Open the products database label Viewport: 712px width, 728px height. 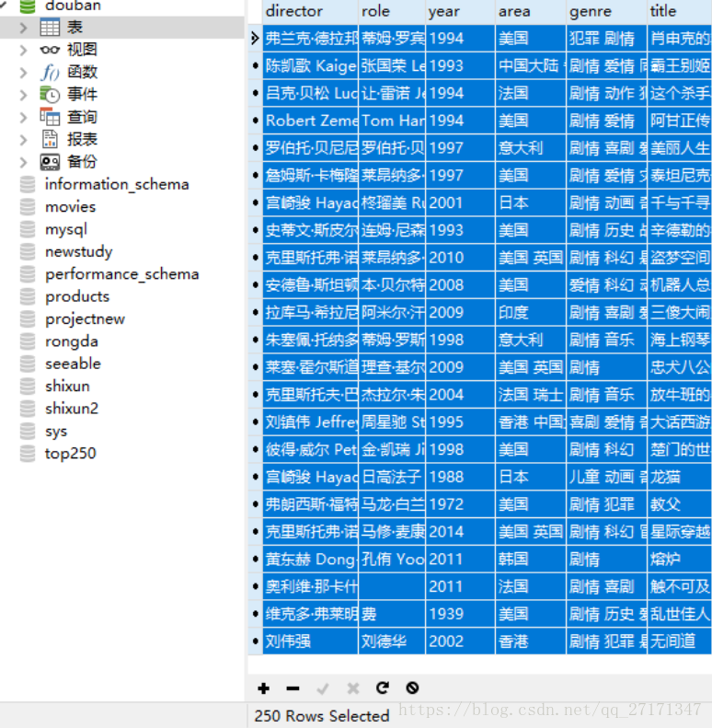pyautogui.click(x=77, y=296)
